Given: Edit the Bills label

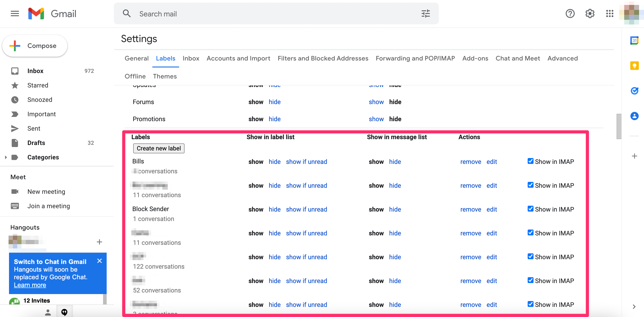Looking at the screenshot, I should pos(491,162).
